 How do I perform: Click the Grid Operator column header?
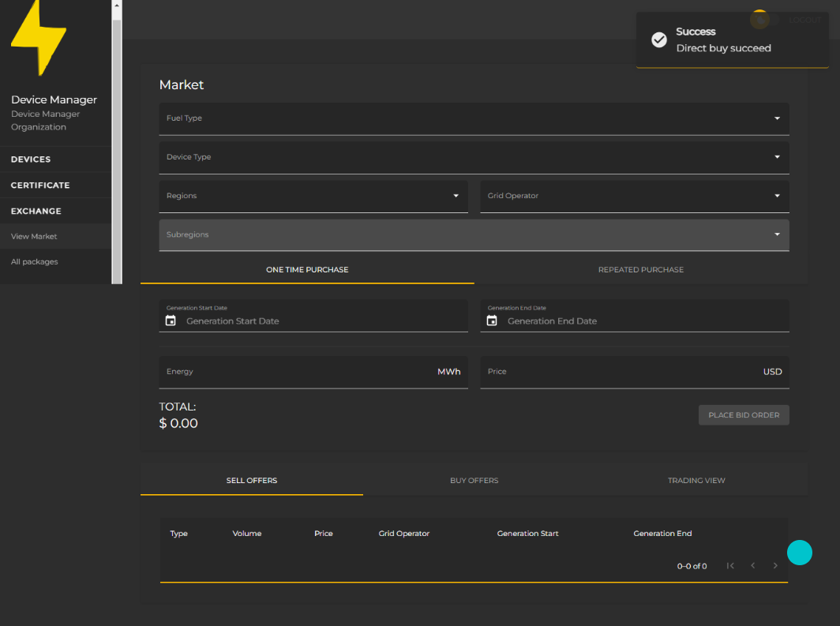(x=404, y=534)
